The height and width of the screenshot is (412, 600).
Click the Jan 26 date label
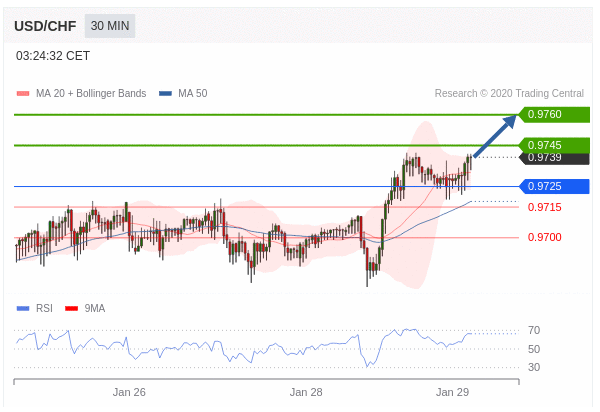[129, 392]
